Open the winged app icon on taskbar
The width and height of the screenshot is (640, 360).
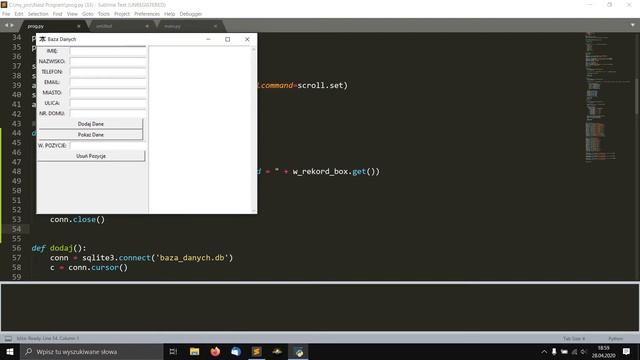278,351
